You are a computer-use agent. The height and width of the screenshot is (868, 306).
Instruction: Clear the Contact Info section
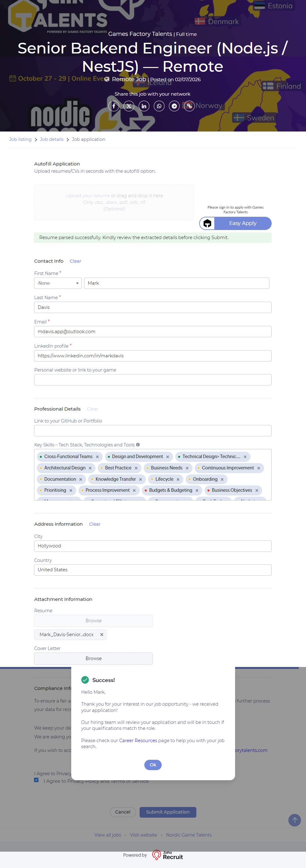tap(75, 261)
